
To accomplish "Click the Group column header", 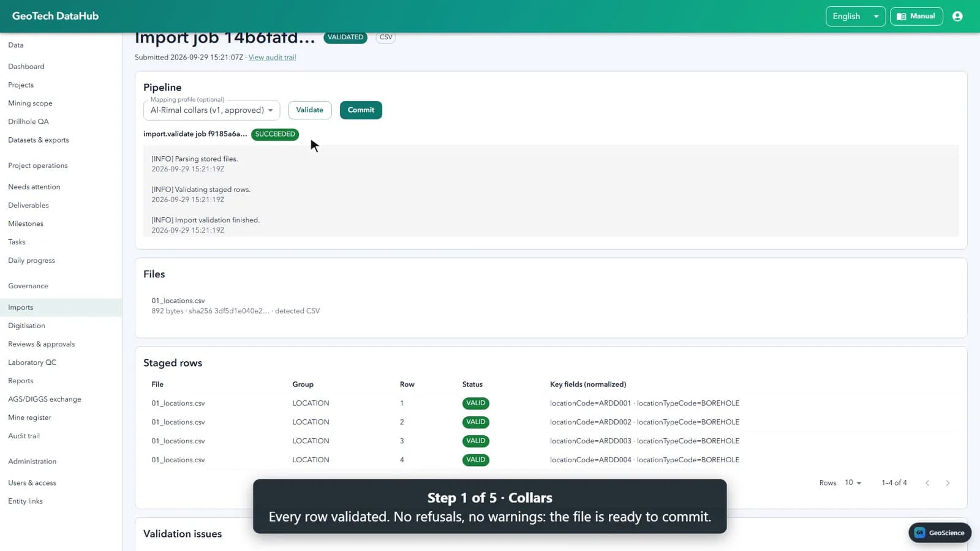I will 303,384.
